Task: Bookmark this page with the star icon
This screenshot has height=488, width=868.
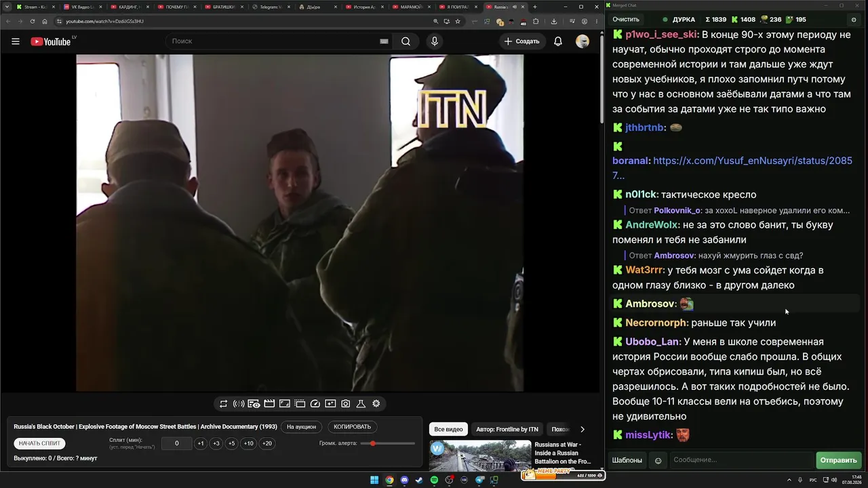Action: pyautogui.click(x=458, y=21)
